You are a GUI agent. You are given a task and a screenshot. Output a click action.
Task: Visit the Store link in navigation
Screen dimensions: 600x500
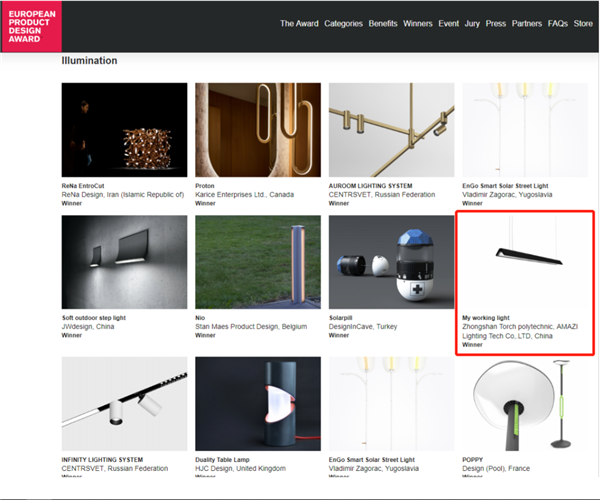click(583, 24)
